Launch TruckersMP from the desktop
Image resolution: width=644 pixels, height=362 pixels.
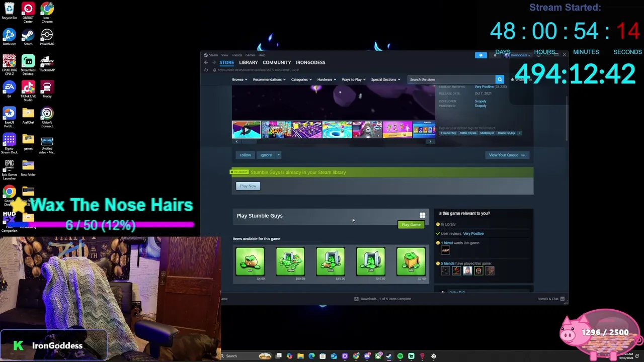[x=47, y=63]
